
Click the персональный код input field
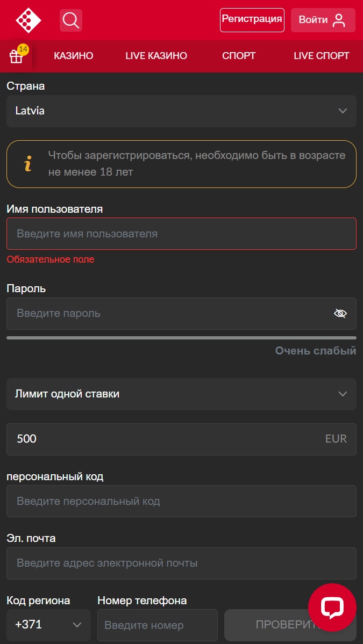point(181,502)
